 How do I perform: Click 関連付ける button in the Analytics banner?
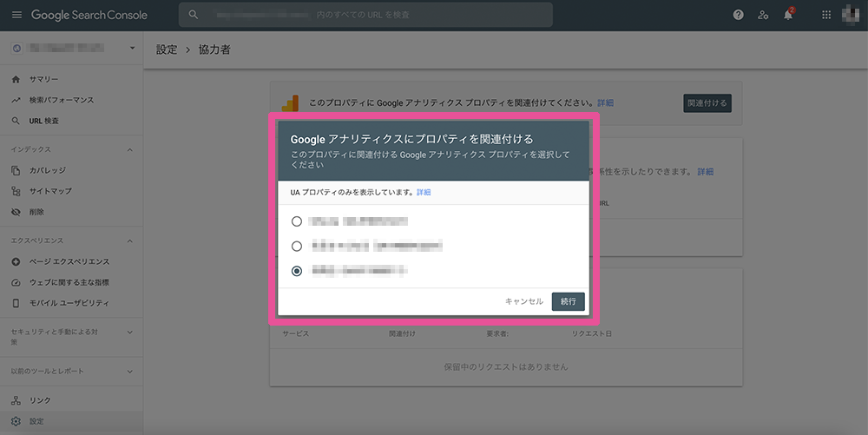click(x=707, y=103)
